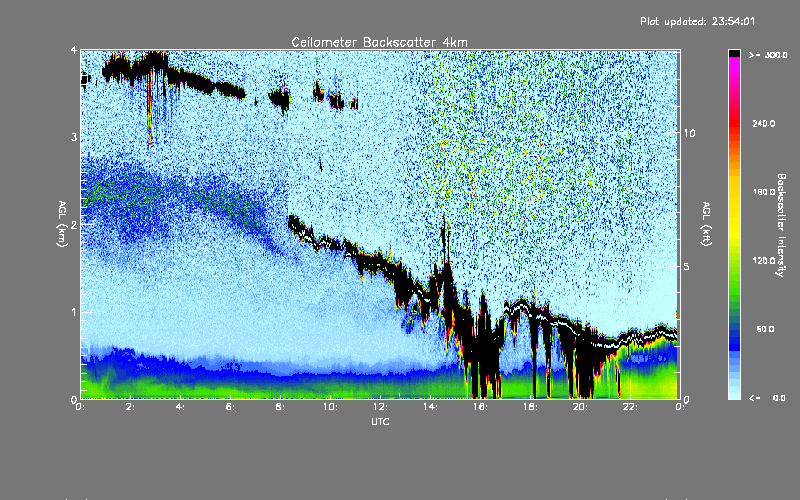
Task: Click the "16:" UTC time tick label
Action: 480,407
